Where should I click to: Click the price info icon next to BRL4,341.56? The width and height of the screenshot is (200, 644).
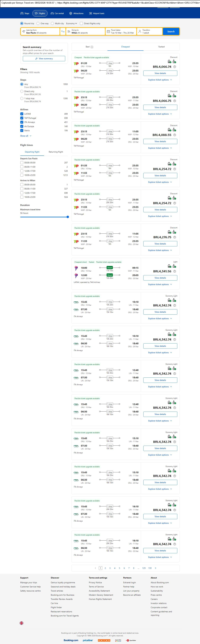(x=174, y=271)
